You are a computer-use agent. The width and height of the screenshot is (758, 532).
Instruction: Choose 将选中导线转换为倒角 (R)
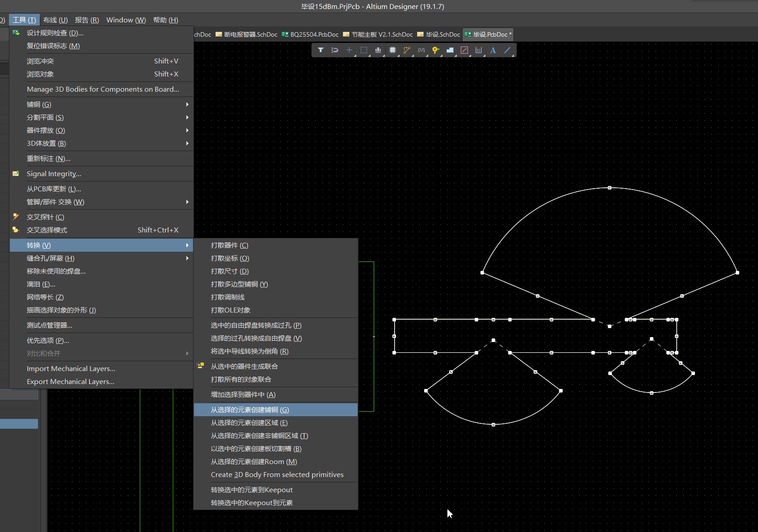tap(276, 351)
